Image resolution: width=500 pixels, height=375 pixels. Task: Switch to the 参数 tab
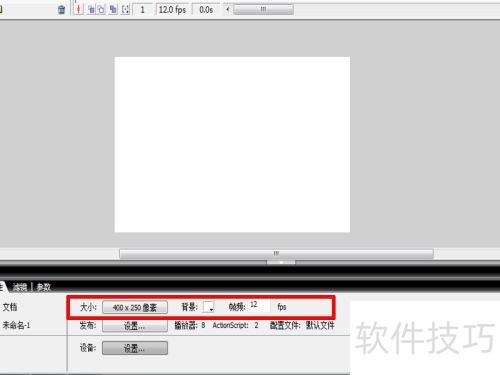point(44,287)
